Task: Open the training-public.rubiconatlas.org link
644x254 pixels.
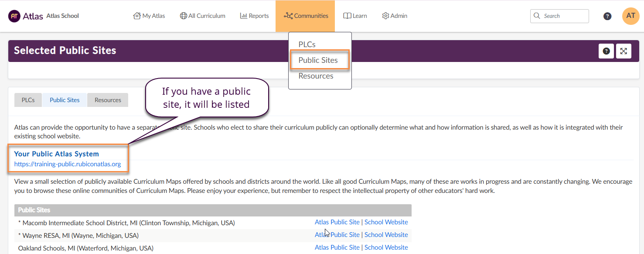Action: coord(67,165)
